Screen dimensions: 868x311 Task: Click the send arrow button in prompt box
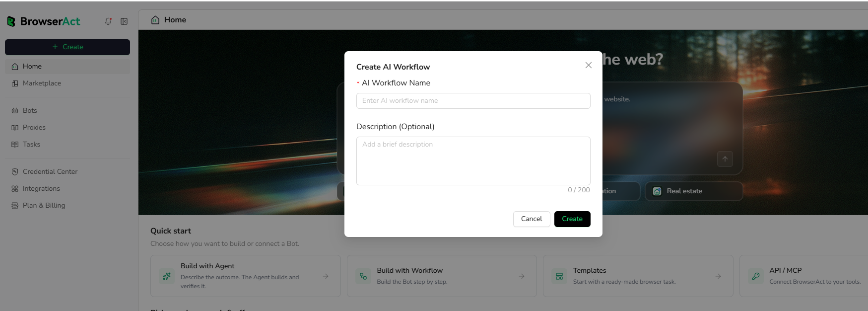coord(725,159)
